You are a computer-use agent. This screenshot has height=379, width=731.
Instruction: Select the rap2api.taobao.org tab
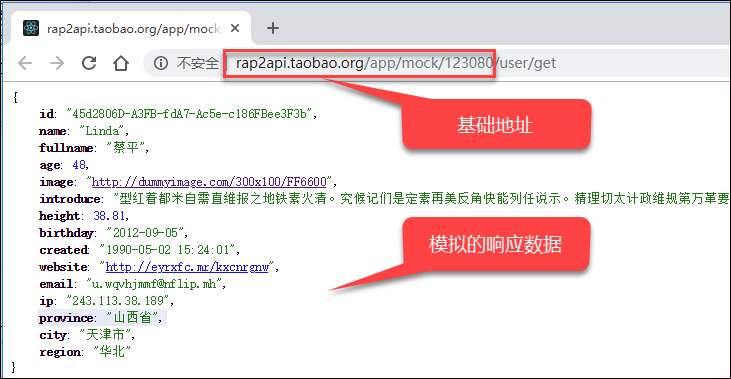(x=132, y=28)
